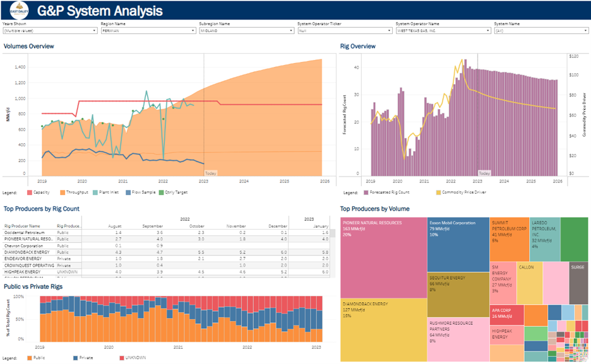Image resolution: width=591 pixels, height=364 pixels.
Task: Open the Years Shown filter dropdown
Action: (50, 31)
